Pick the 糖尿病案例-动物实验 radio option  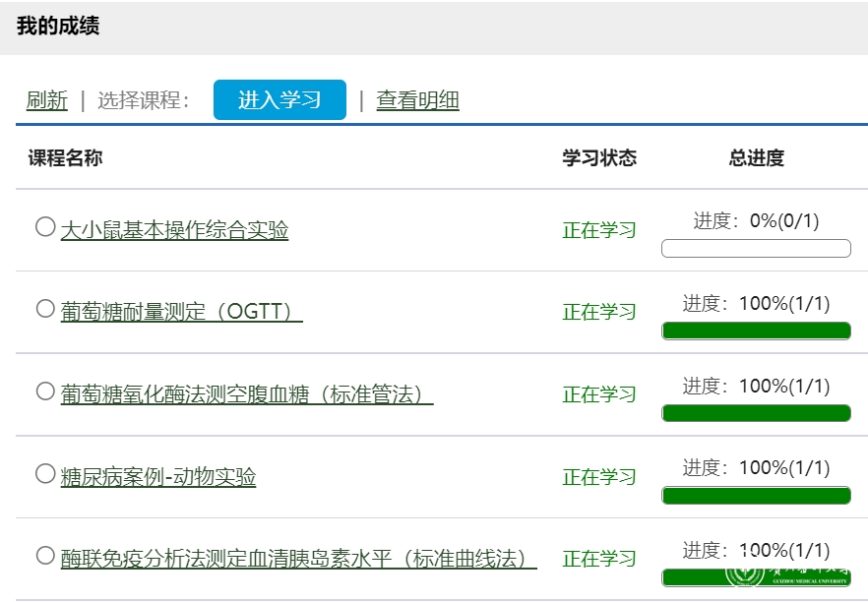click(45, 474)
